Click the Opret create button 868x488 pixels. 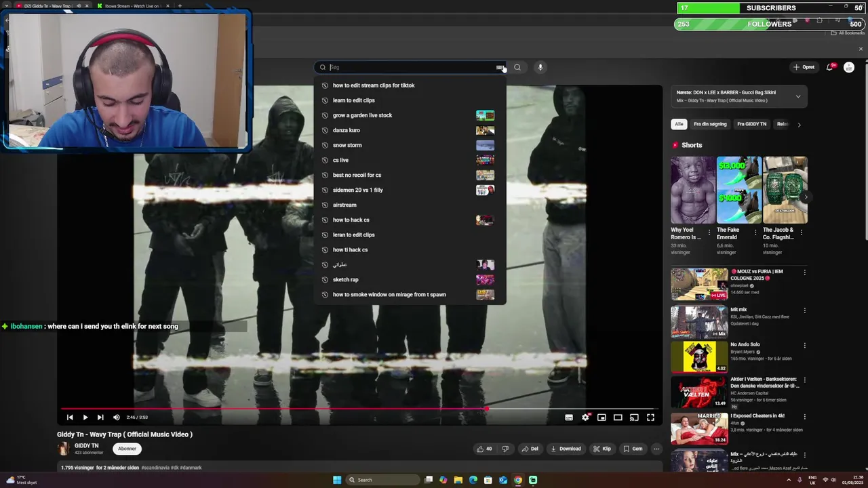tap(804, 67)
